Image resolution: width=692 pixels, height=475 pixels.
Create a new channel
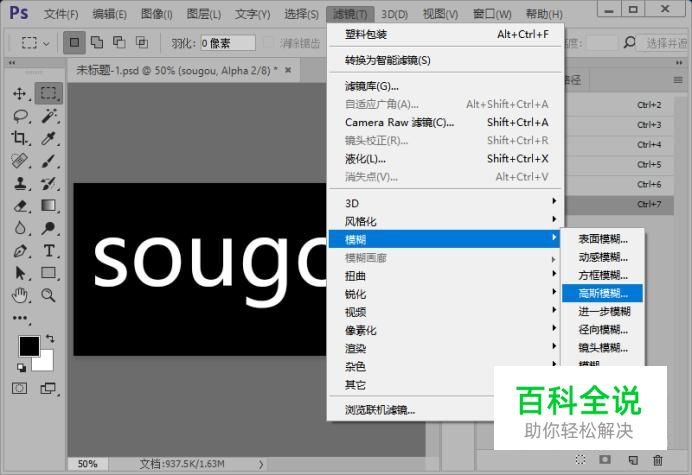(633, 460)
